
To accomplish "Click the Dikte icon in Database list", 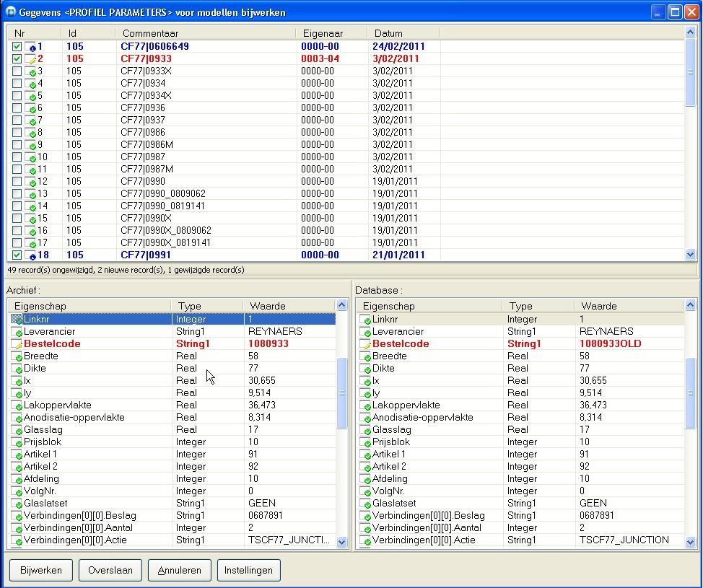I will 365,369.
